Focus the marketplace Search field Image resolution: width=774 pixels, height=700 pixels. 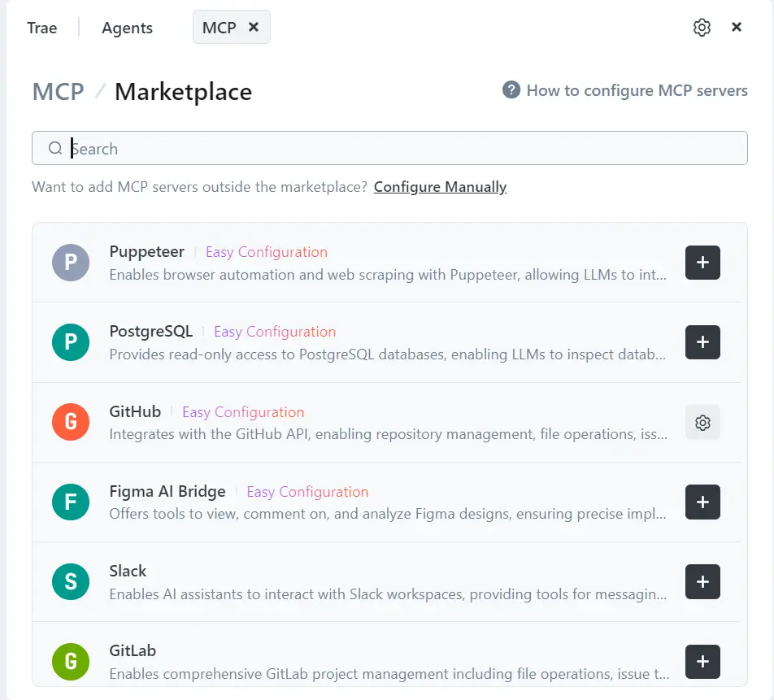tap(389, 148)
